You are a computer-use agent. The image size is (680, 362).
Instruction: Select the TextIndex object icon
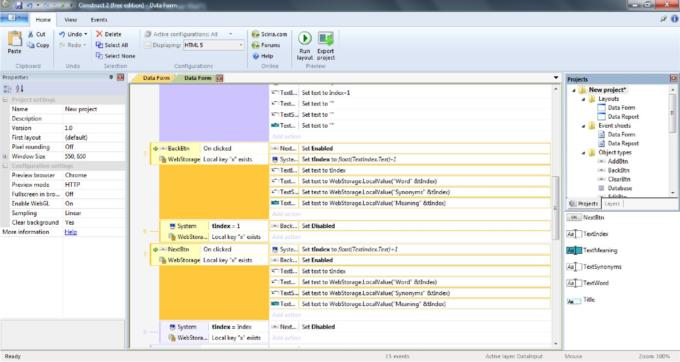574,234
